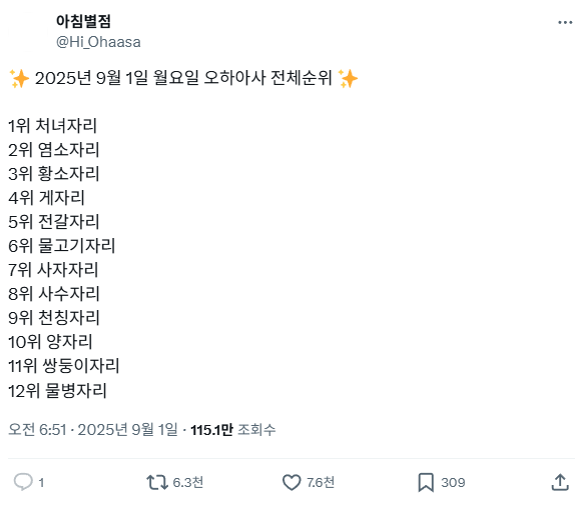Click the reply speech bubble icon

pyautogui.click(x=23, y=482)
